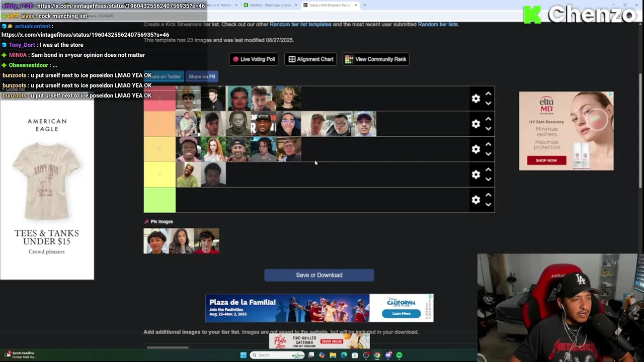Viewport: 644px width, 362px height.
Task: Open Spotify from the taskbar
Action: [x=399, y=355]
